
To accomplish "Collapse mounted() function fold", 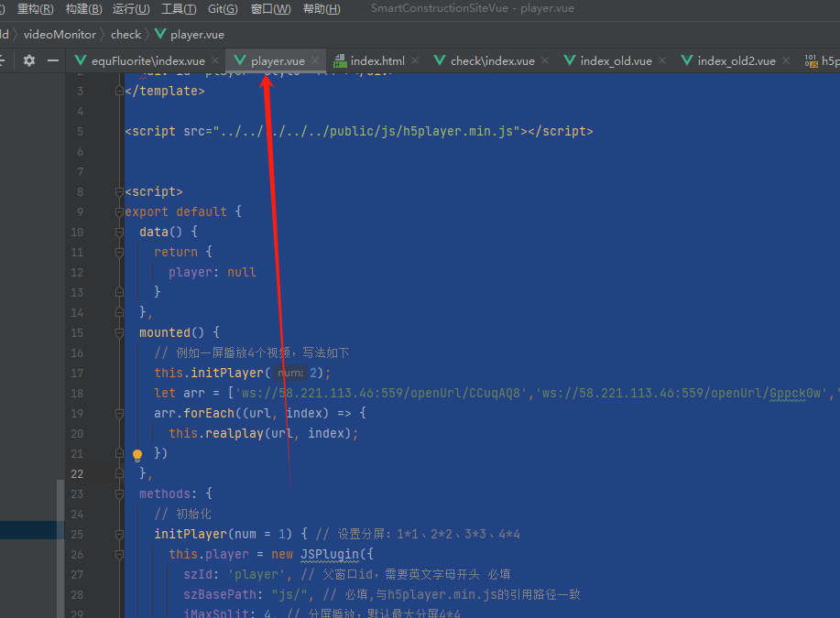I will click(x=119, y=332).
